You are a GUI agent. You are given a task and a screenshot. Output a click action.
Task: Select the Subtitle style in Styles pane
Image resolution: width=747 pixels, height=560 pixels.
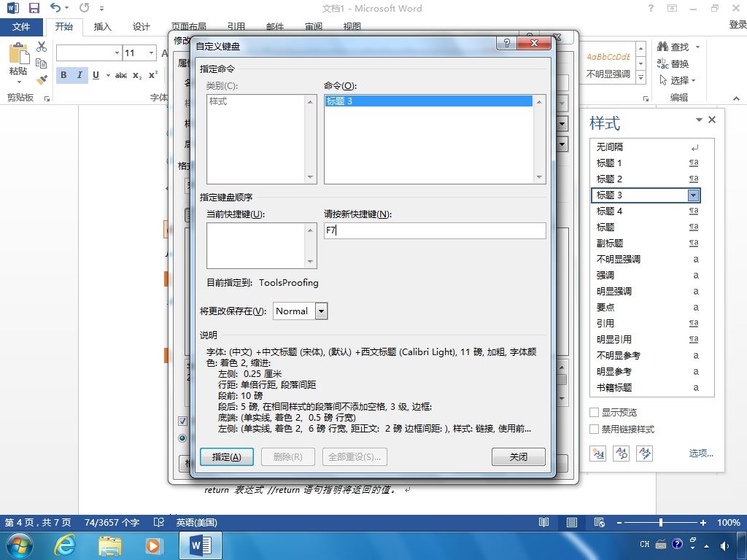[646, 244]
